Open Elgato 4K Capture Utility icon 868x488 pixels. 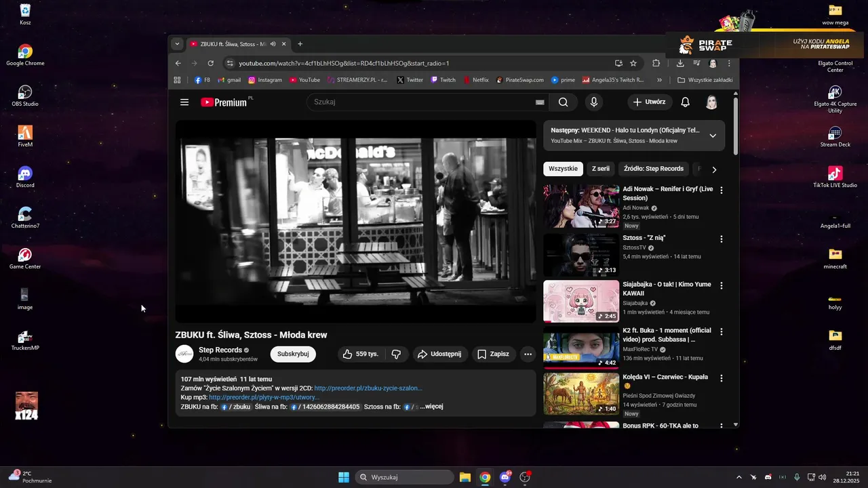point(835,99)
